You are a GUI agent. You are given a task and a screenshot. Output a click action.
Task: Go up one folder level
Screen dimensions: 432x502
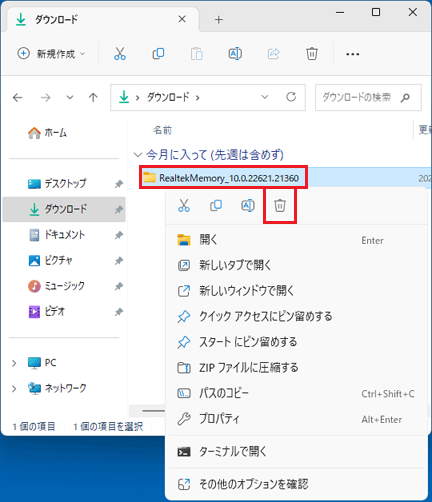coord(93,98)
